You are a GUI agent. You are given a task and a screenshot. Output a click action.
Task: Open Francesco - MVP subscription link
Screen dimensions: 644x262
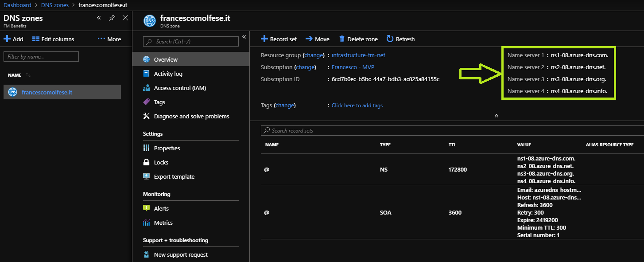tap(353, 67)
